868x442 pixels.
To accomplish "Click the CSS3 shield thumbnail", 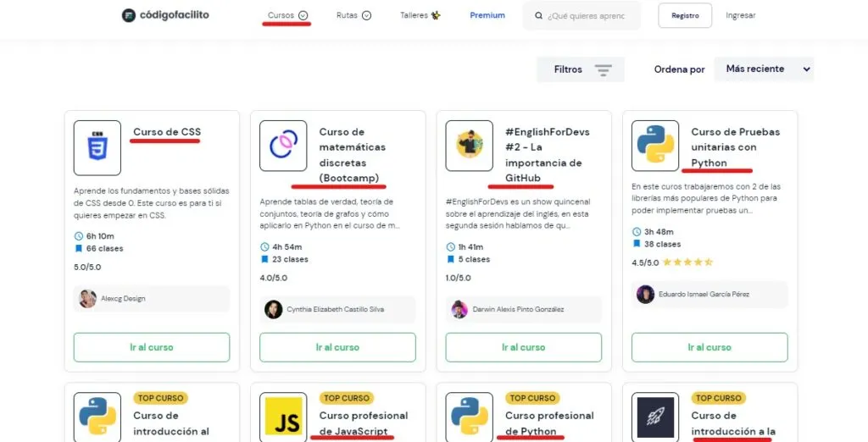I will pos(97,147).
